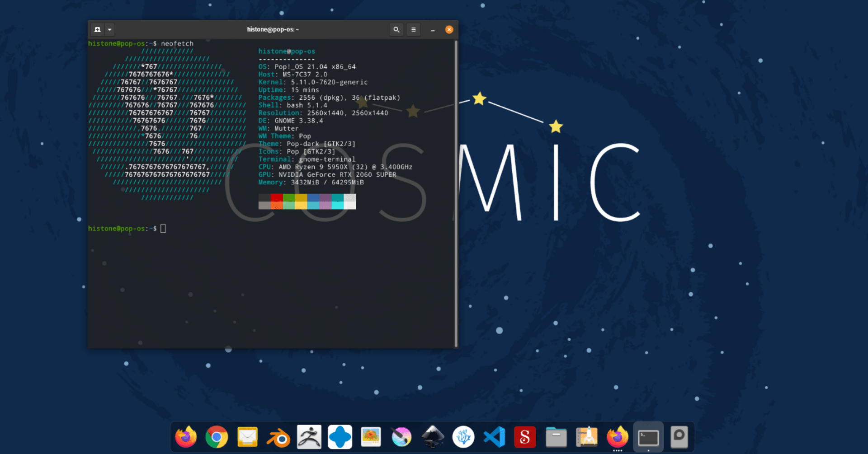Click the cursor at the empty prompt
Screen dimensions: 868x454
click(x=163, y=229)
